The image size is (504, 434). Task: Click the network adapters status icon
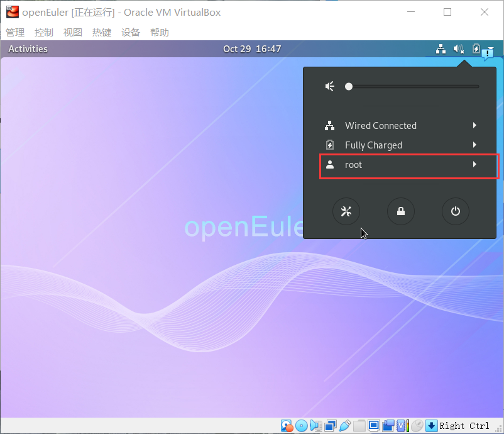pos(331,426)
